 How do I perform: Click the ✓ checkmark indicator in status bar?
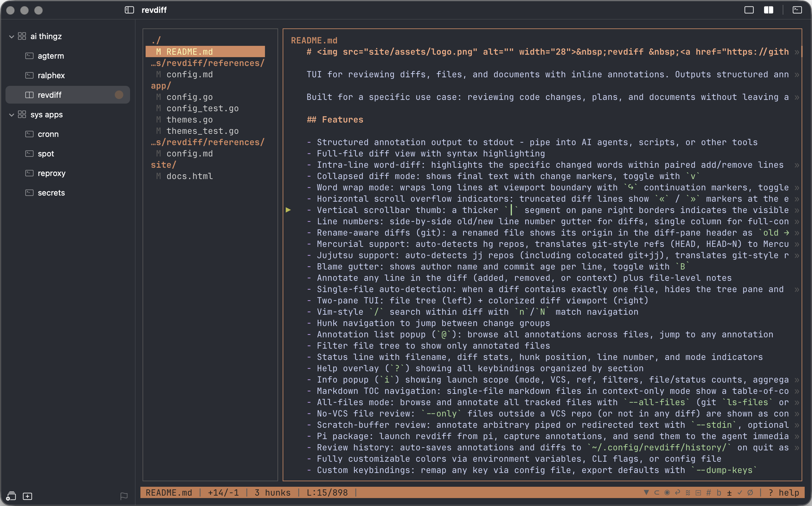(x=739, y=492)
